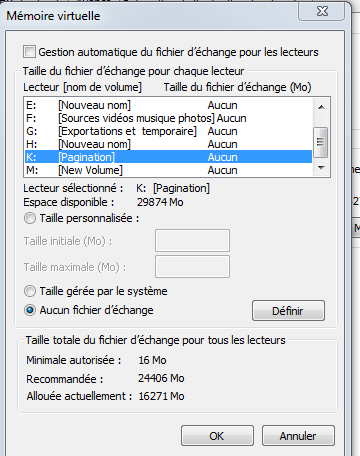360x456 pixels.
Task: Click the Taille maximale (Mo) field
Action: coord(192,267)
